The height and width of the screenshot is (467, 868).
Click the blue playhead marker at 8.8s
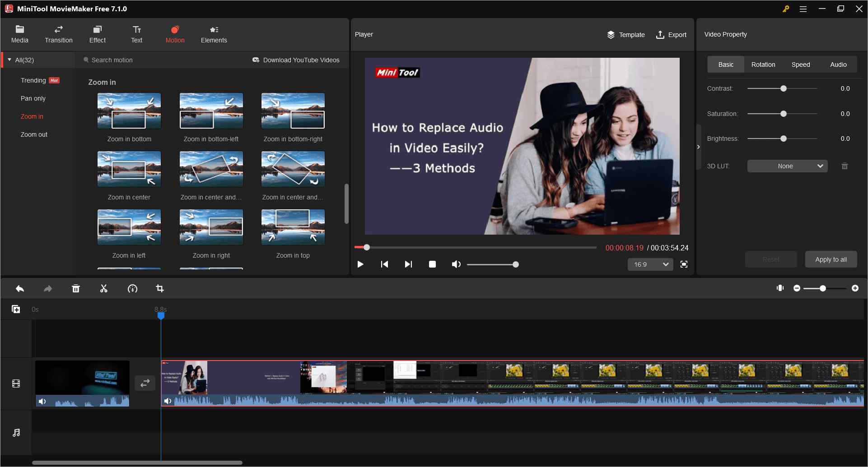click(161, 316)
